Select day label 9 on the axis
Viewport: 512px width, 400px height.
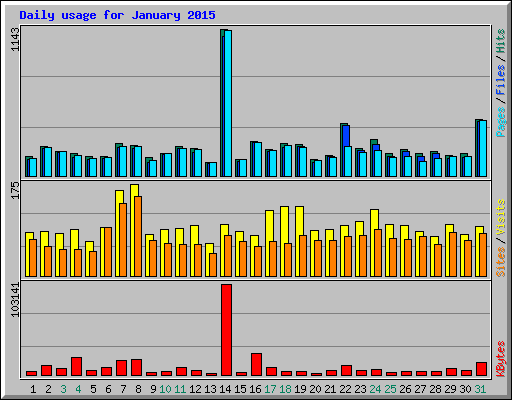pyautogui.click(x=153, y=389)
